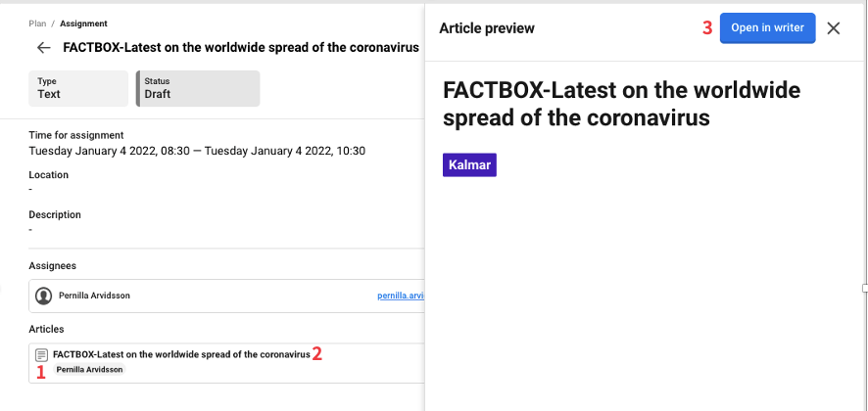The image size is (868, 411).
Task: Click the FACTBOX headline in the article preview
Action: (622, 105)
